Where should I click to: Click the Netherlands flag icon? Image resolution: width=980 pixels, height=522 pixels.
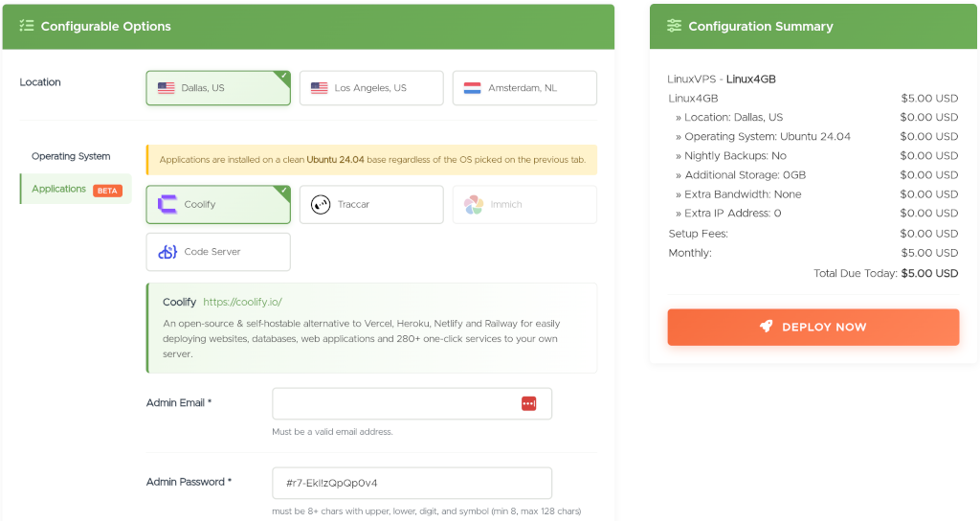473,88
